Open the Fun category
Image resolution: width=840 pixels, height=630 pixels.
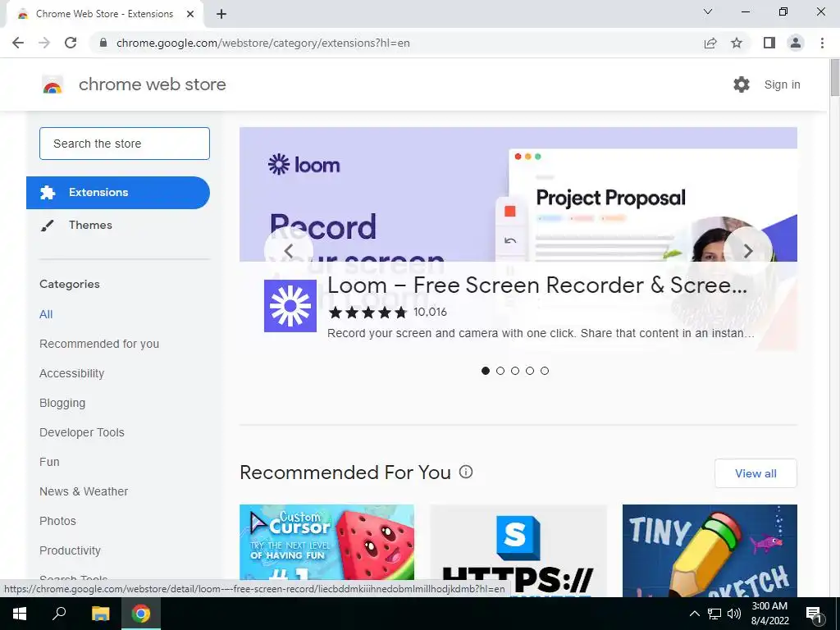pos(49,462)
